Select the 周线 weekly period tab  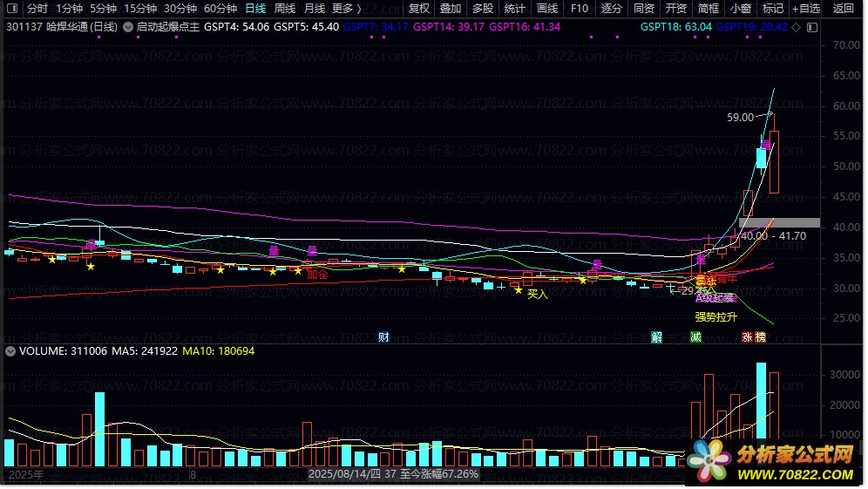click(x=285, y=9)
